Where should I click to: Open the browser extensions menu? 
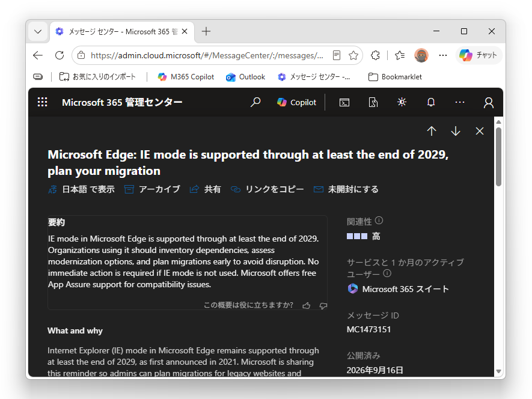(375, 55)
